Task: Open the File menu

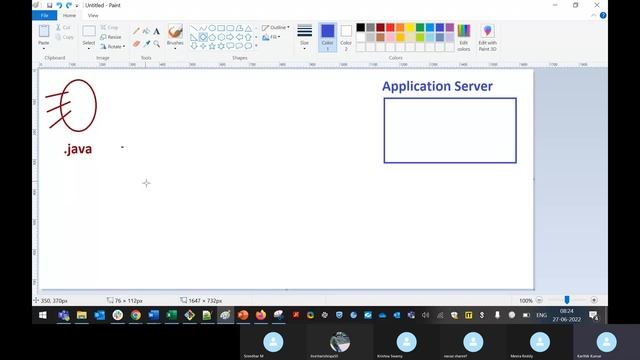Action: [44, 16]
